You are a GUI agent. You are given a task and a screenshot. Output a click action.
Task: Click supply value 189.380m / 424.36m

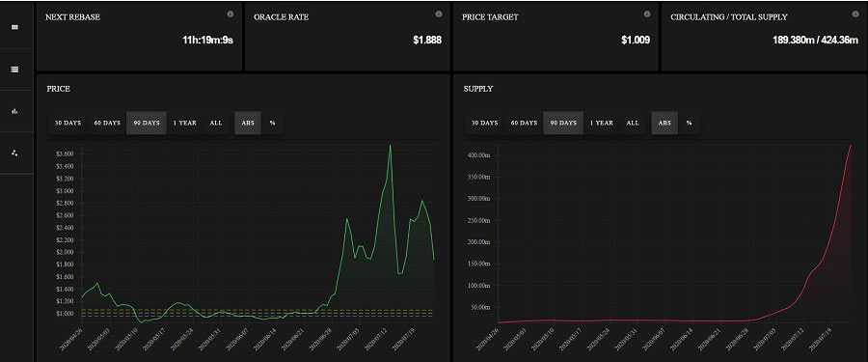pos(815,40)
